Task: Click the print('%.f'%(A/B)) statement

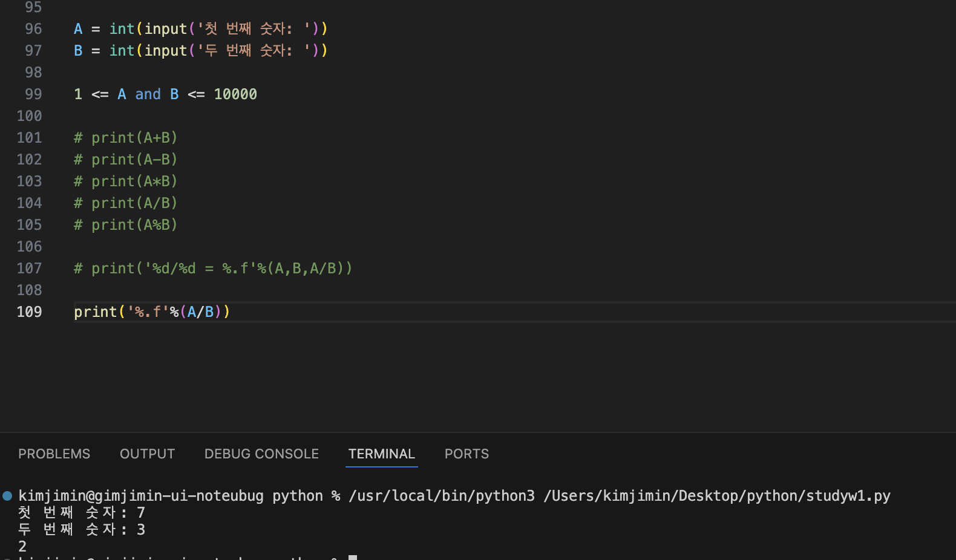Action: (152, 311)
